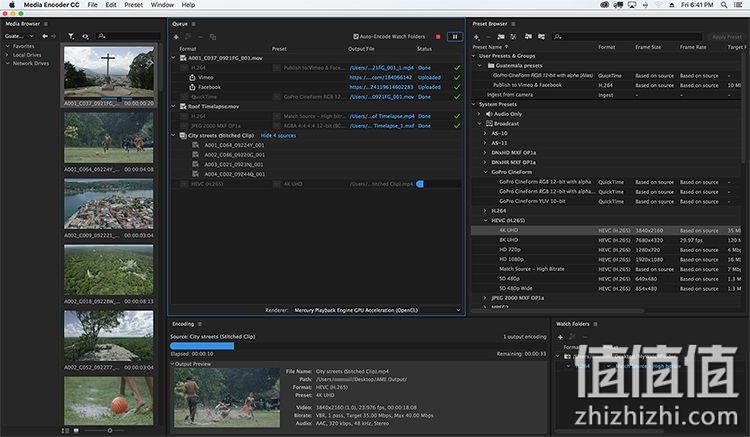Collapse City streets (Stitched Clip) item
The height and width of the screenshot is (437, 750).
tap(174, 135)
